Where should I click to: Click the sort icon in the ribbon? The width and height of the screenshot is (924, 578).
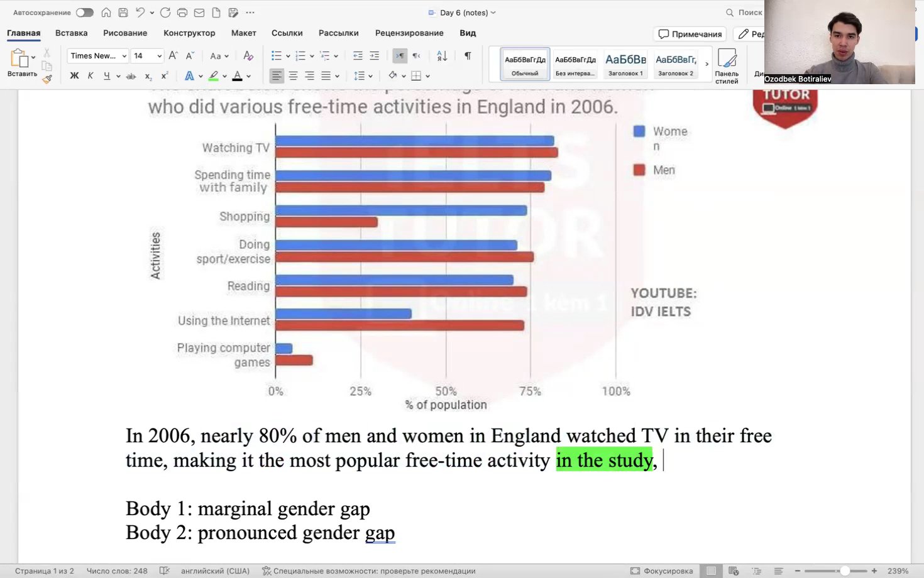pos(441,56)
